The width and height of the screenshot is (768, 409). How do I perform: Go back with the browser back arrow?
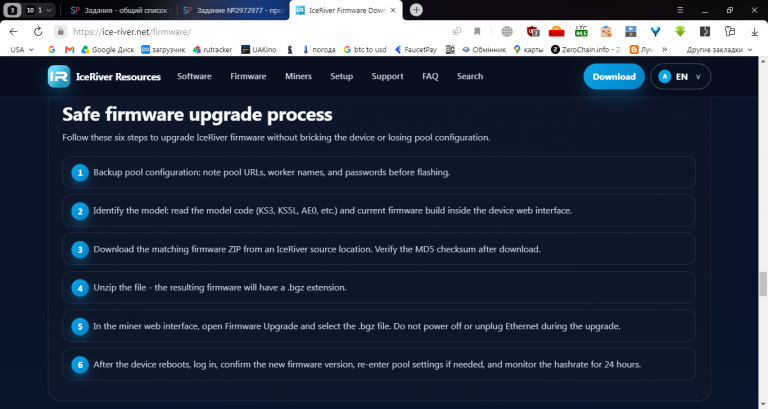click(14, 32)
